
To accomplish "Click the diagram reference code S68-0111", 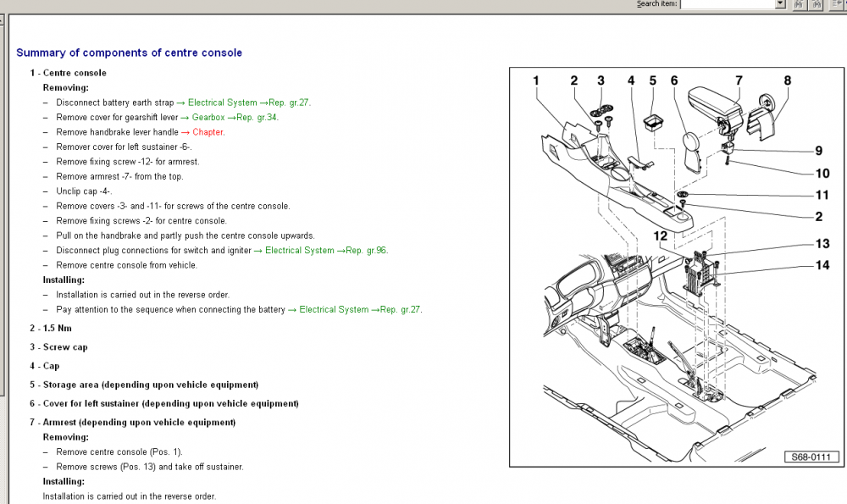I will coord(811,457).
